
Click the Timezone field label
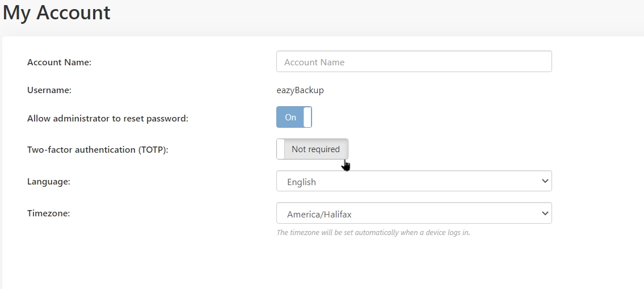[x=48, y=213]
